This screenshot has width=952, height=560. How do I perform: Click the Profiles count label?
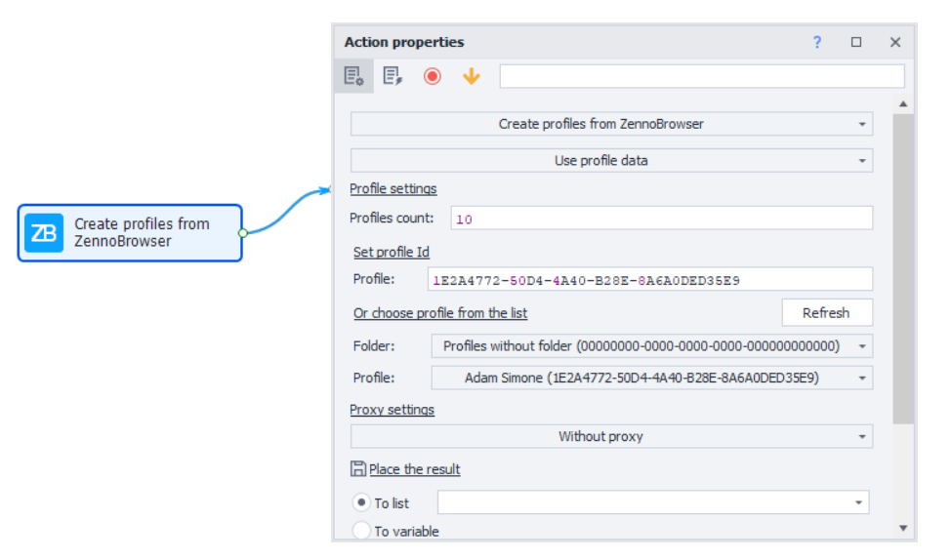[392, 218]
